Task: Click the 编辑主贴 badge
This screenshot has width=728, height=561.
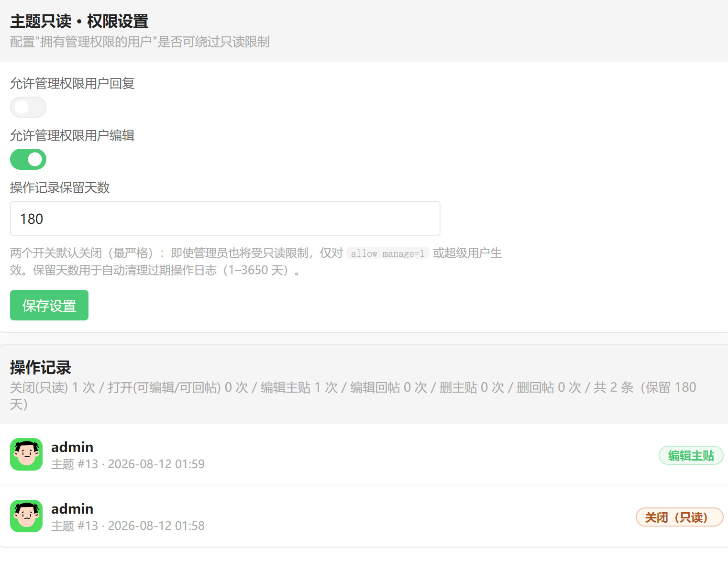Action: (691, 455)
